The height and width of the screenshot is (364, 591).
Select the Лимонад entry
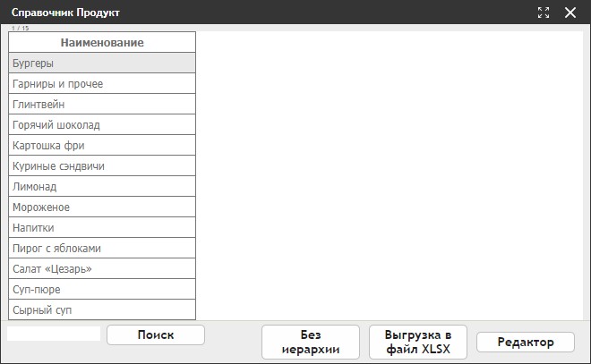coord(102,186)
